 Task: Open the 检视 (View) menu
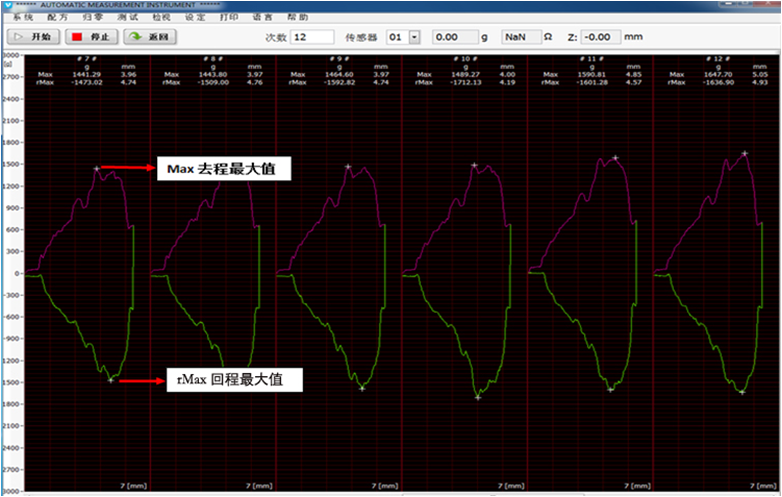pos(160,17)
